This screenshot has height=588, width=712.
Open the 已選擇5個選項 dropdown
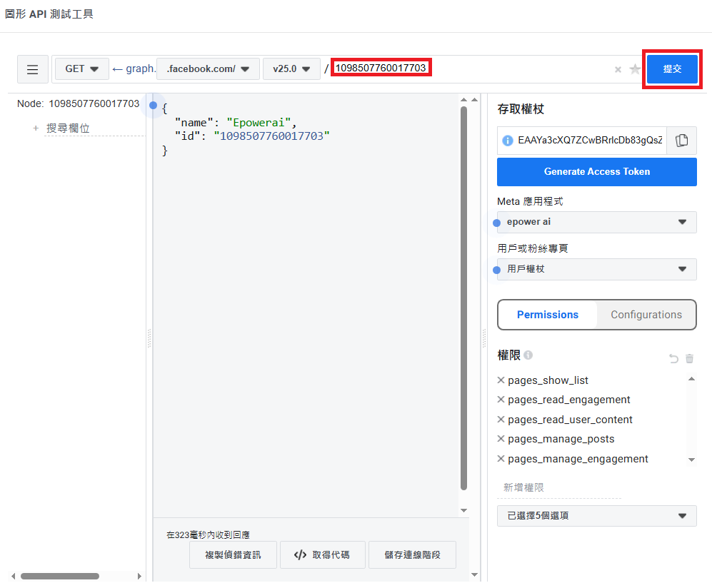coord(596,516)
